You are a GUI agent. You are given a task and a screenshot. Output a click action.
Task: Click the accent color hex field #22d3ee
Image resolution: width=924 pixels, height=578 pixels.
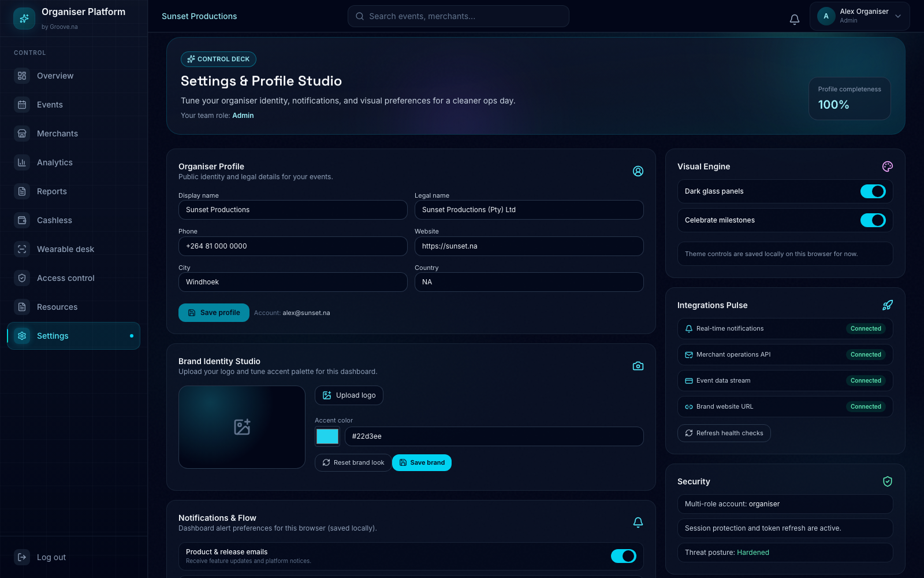click(494, 436)
